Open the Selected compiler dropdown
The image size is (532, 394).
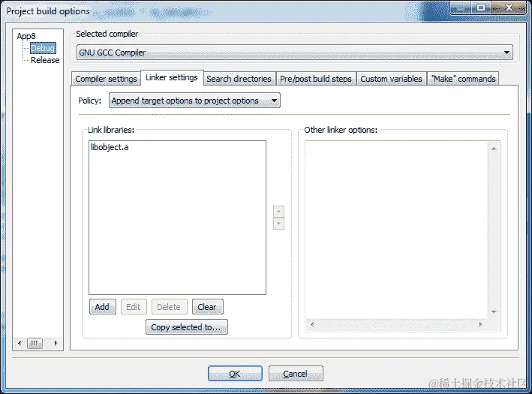point(294,53)
